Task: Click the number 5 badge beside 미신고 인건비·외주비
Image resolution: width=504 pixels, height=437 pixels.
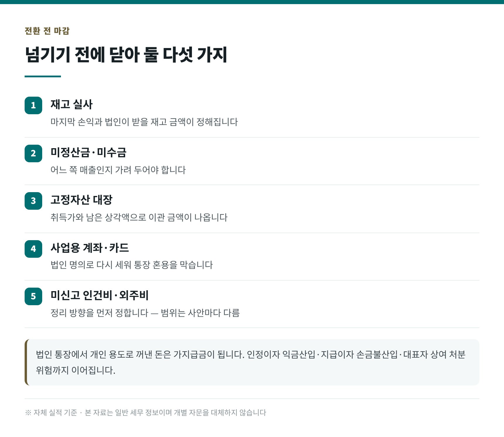Action: pyautogui.click(x=33, y=296)
